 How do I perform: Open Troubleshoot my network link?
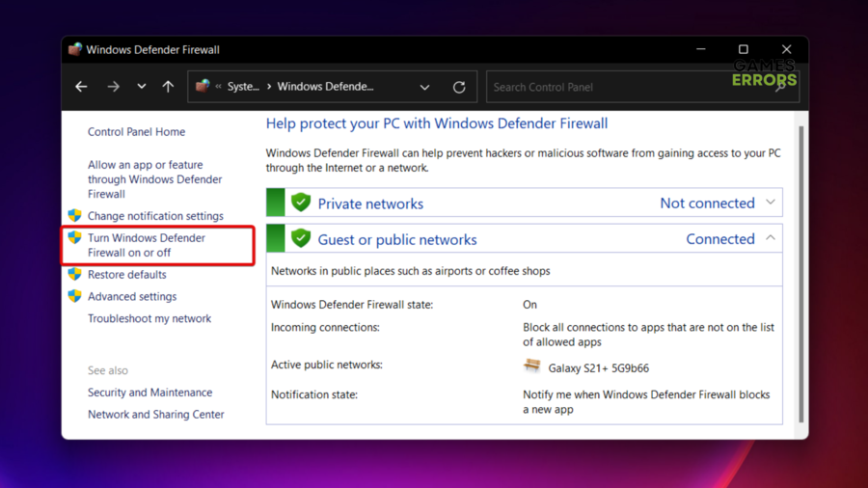tap(149, 318)
